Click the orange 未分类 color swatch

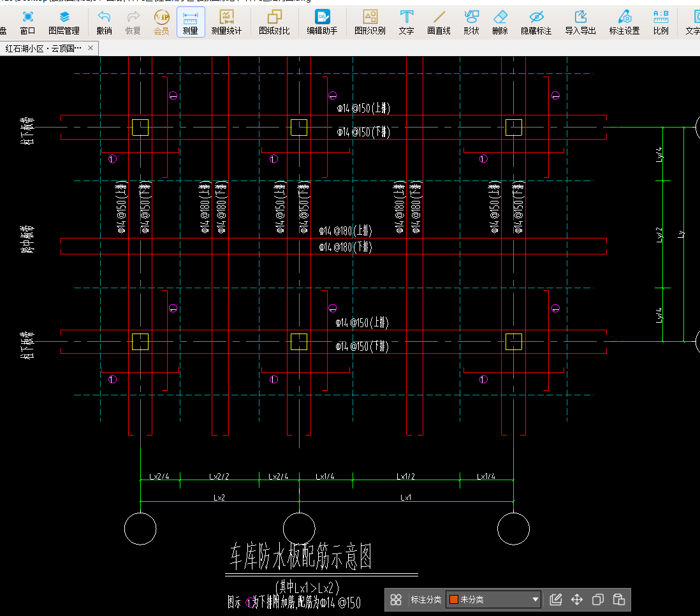pyautogui.click(x=454, y=599)
